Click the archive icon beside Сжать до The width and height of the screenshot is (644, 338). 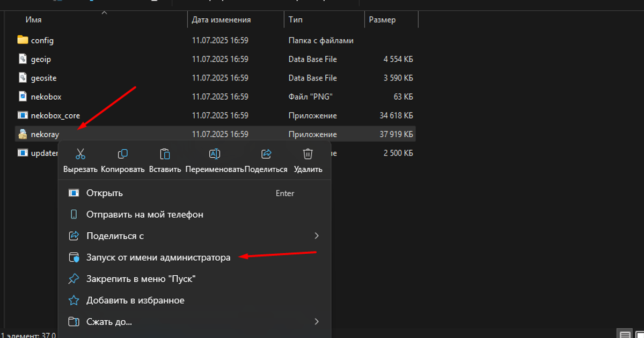74,322
